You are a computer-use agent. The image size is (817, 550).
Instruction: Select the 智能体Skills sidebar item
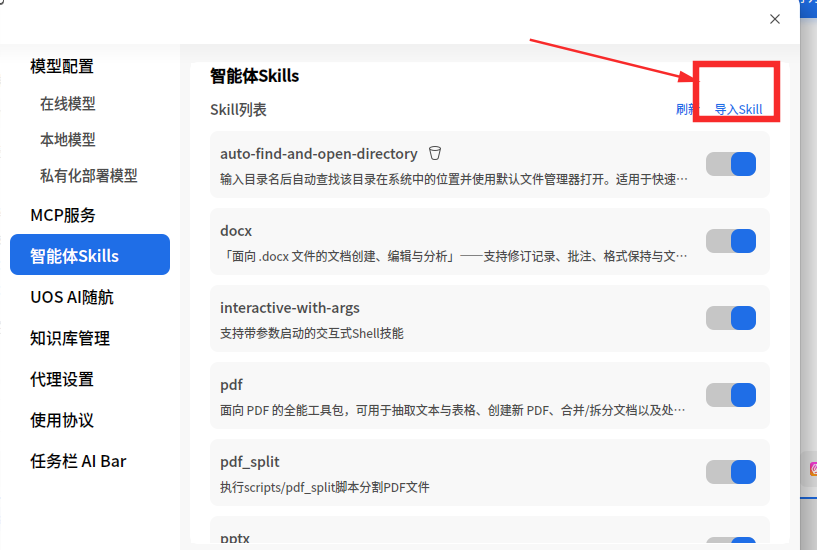pyautogui.click(x=90, y=255)
